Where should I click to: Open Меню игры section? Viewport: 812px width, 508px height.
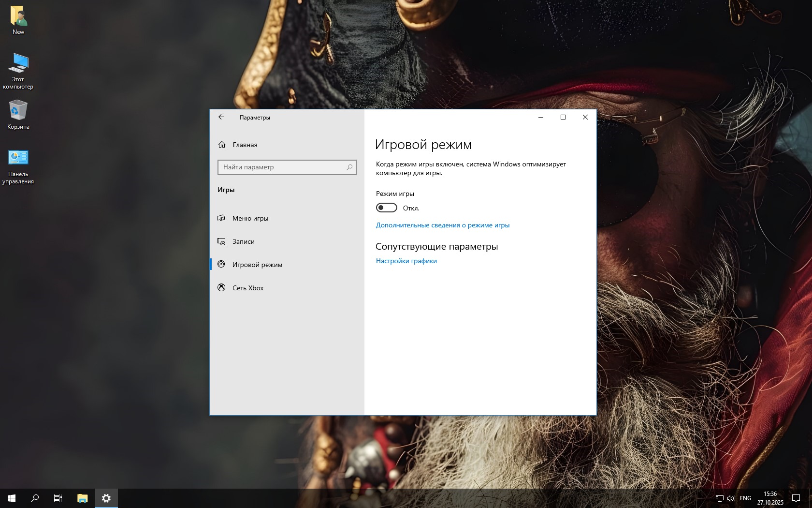250,218
